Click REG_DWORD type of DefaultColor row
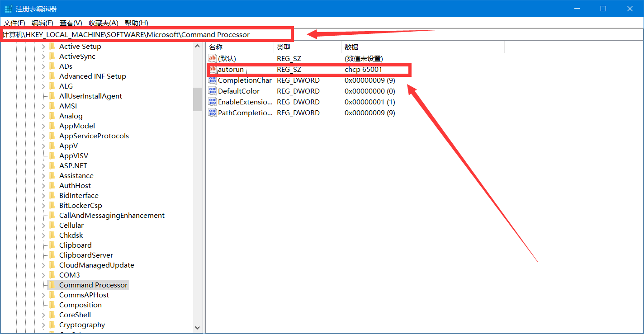The width and height of the screenshot is (644, 334). pyautogui.click(x=298, y=91)
